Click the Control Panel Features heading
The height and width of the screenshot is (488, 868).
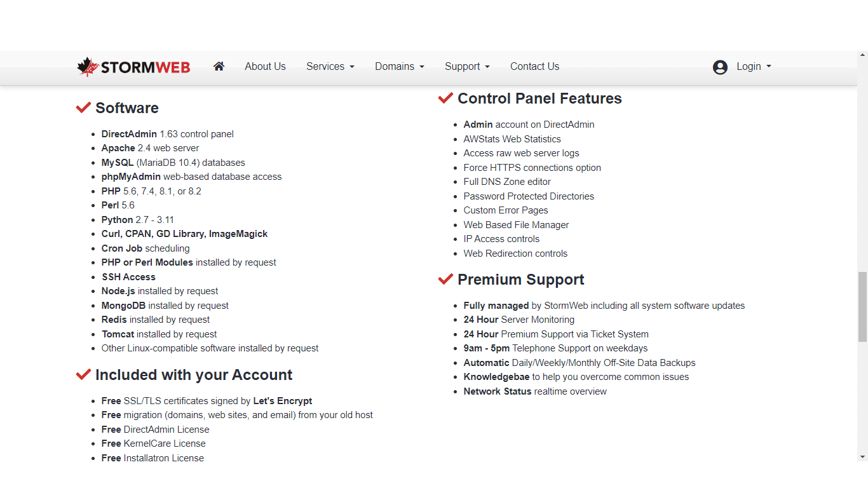point(539,98)
